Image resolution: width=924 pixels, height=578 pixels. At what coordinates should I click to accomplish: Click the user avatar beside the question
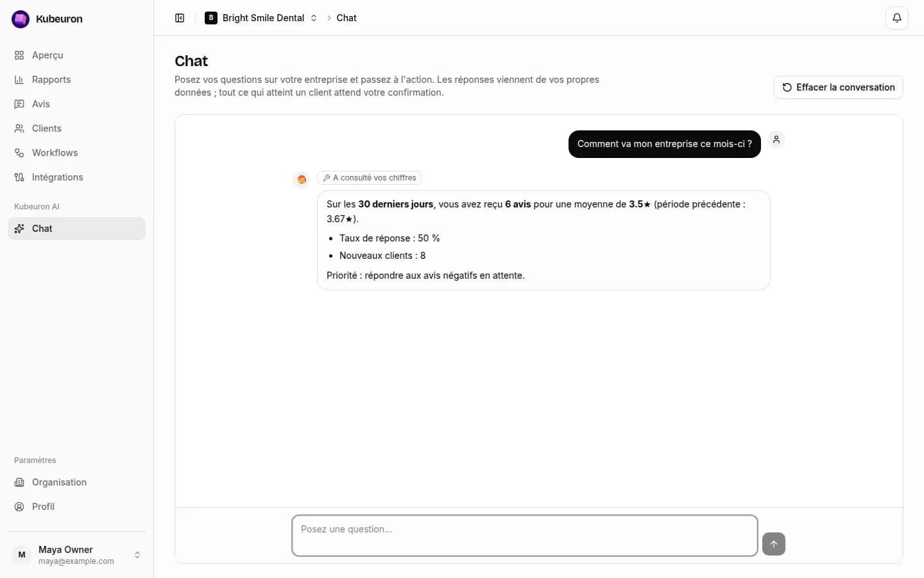[776, 139]
